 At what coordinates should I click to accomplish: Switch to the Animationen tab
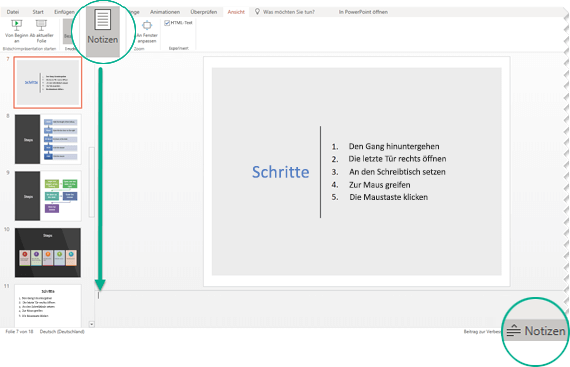(x=165, y=12)
